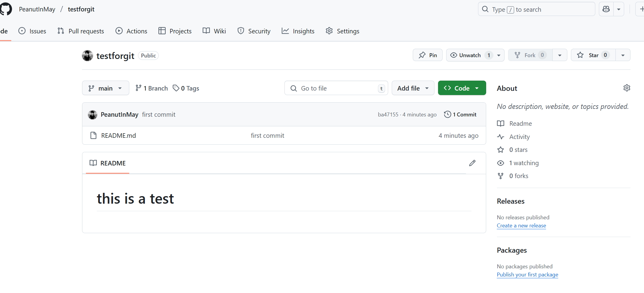This screenshot has height=293, width=644.
Task: Open the Copilot chat icon
Action: click(606, 9)
